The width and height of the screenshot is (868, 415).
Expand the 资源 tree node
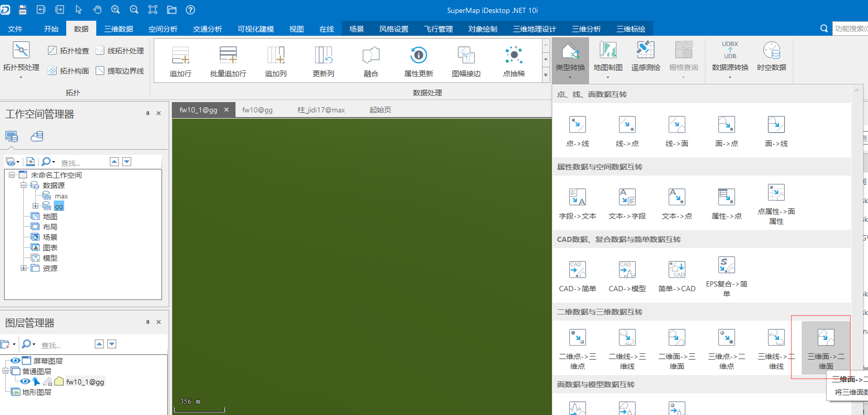point(23,268)
